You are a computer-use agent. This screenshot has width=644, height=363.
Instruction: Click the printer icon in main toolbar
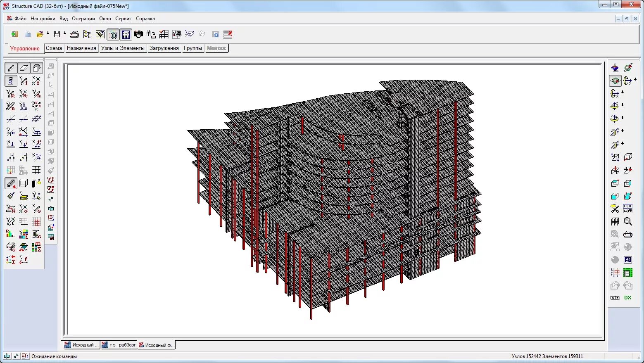pyautogui.click(x=74, y=34)
